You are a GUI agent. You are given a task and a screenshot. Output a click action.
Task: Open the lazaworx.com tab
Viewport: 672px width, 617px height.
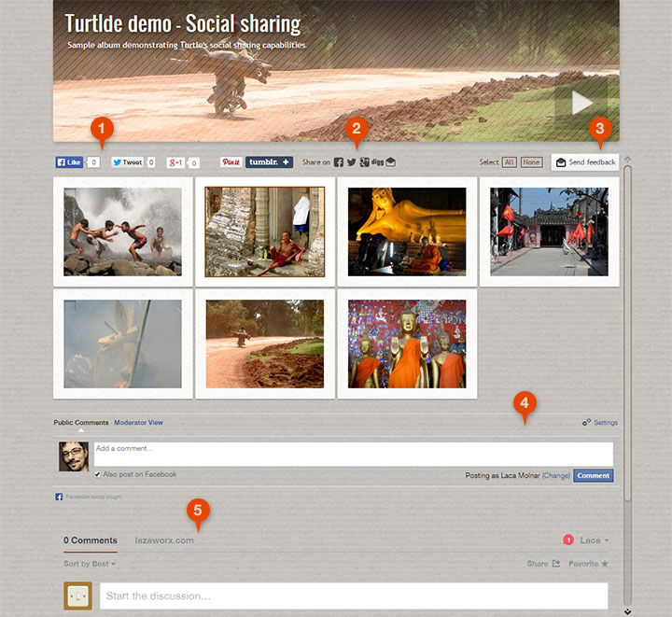tap(164, 540)
